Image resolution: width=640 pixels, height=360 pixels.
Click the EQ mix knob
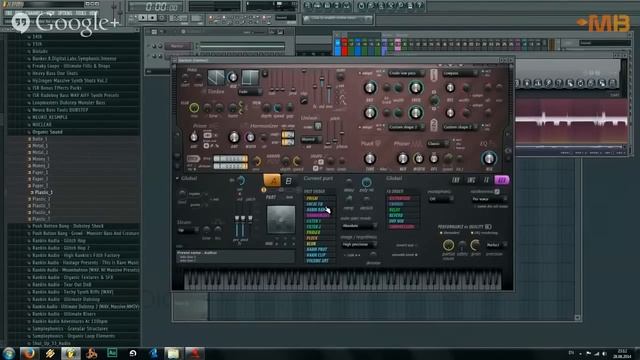pos(489,158)
